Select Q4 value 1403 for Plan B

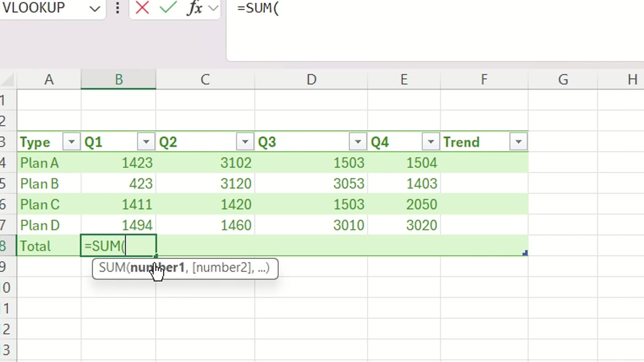tap(404, 184)
